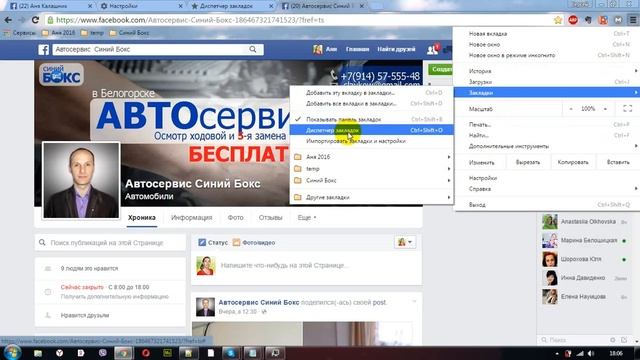This screenshot has height=360, width=640.
Task: Choose Печать in Chrome menu
Action: (x=547, y=124)
